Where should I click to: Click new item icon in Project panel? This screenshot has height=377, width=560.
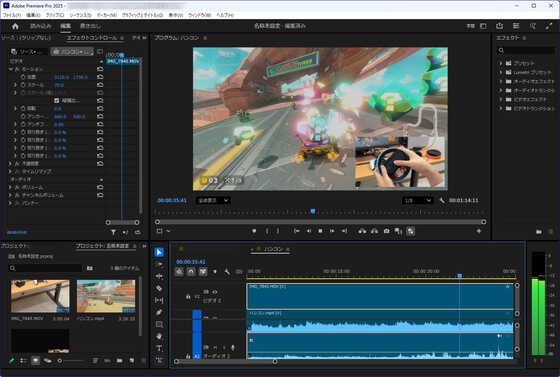(132, 361)
